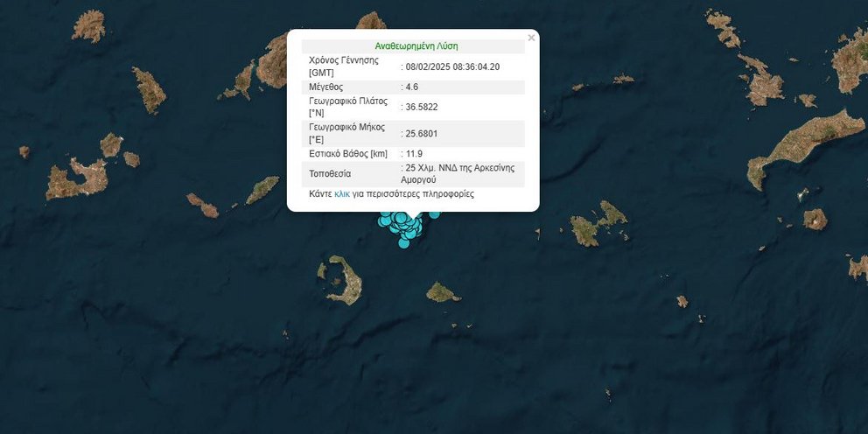Select the origin time '08/02/2025 08:36:04.20'
The width and height of the screenshot is (868, 434).
click(x=452, y=67)
